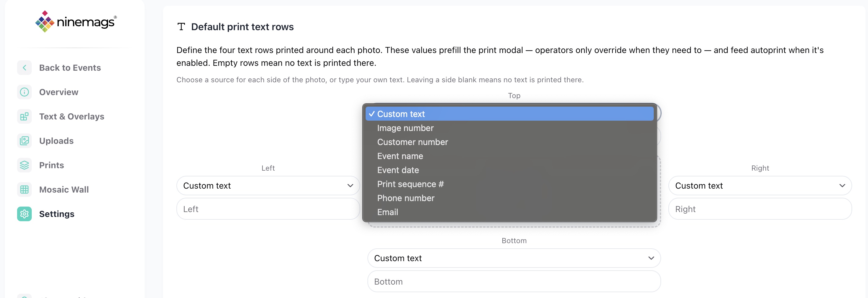Navigate to Uploads

tap(56, 141)
